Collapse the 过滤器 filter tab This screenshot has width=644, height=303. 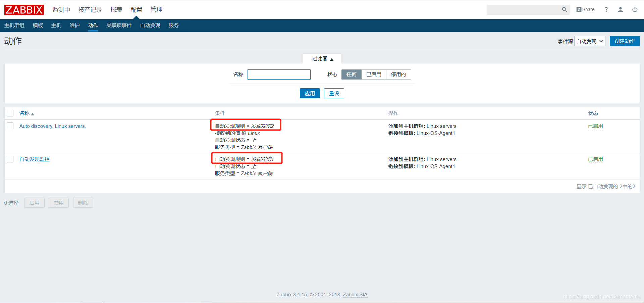click(x=322, y=59)
